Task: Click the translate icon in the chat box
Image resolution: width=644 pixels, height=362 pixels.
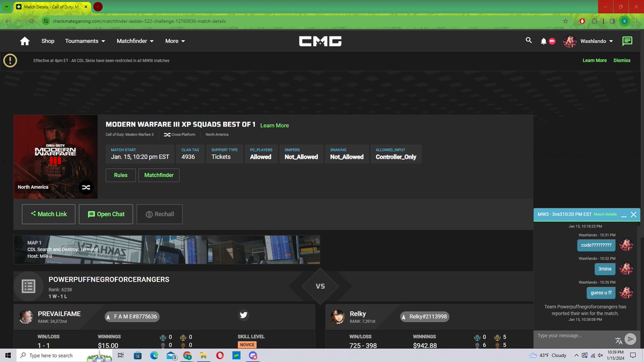Action: pyautogui.click(x=618, y=340)
